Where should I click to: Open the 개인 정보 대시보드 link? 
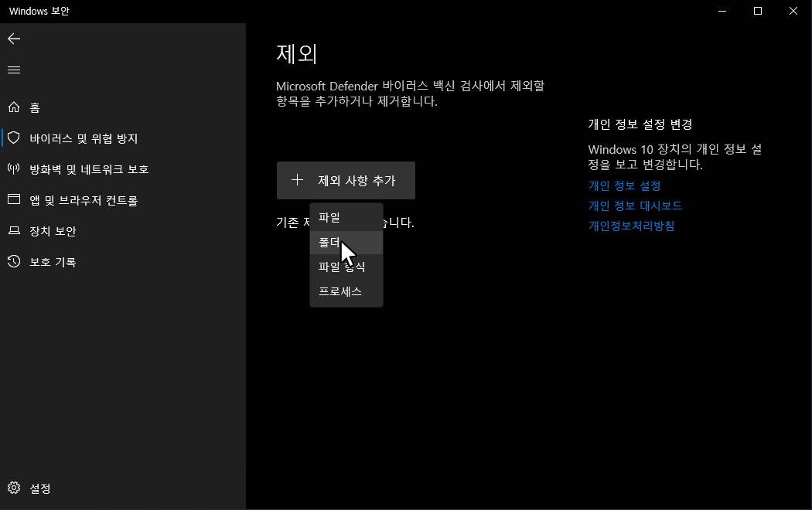pyautogui.click(x=635, y=206)
